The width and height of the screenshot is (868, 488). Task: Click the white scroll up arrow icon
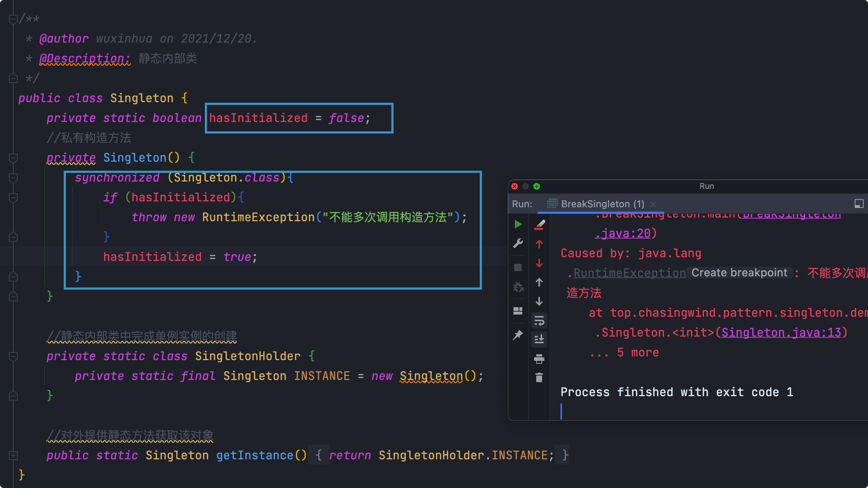pyautogui.click(x=539, y=282)
